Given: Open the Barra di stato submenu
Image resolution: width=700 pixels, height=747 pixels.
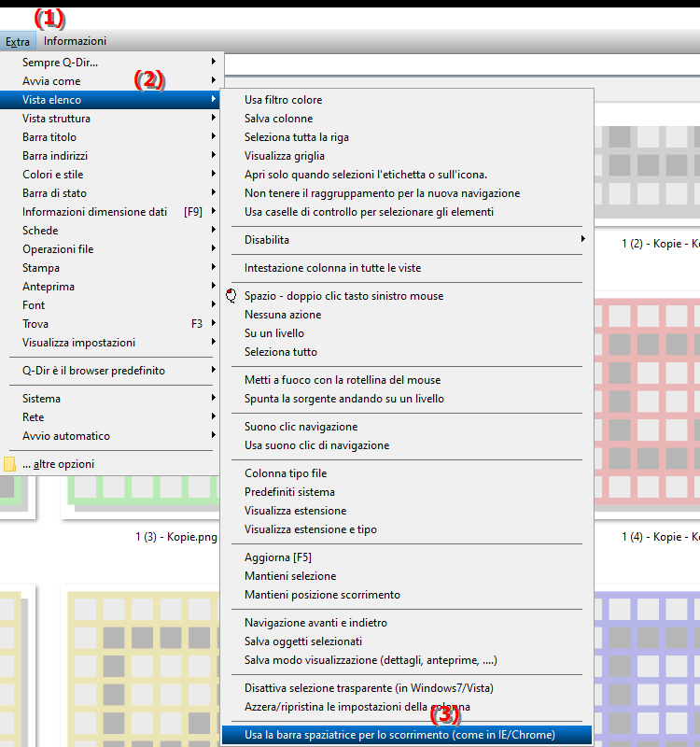Looking at the screenshot, I should pos(109,193).
